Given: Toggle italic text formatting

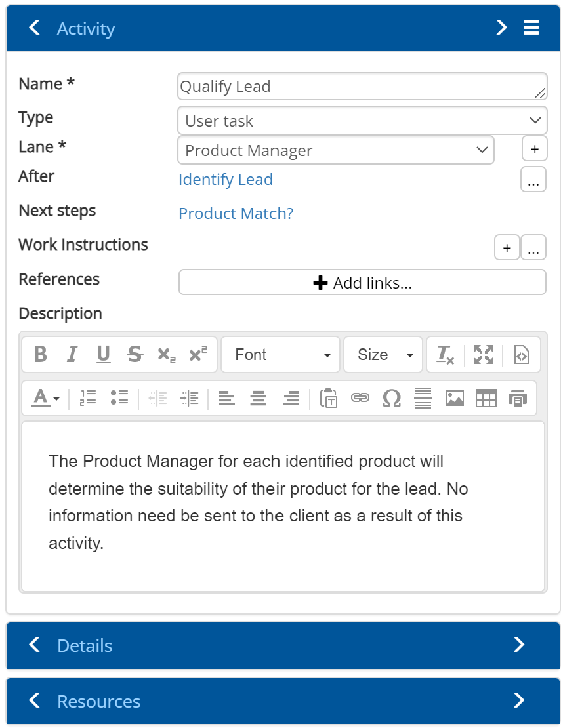Looking at the screenshot, I should (72, 355).
